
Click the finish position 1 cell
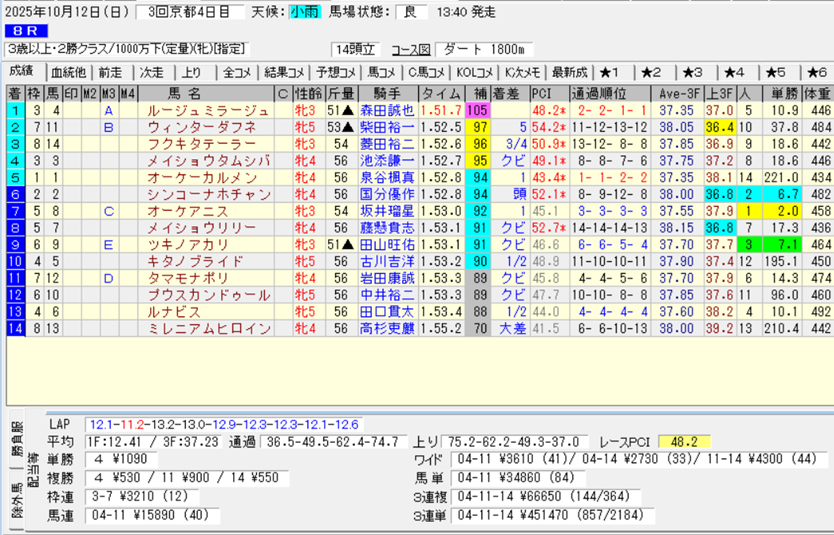coord(15,110)
